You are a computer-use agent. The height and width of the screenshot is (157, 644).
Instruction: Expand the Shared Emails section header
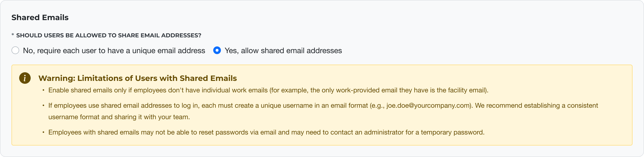(x=40, y=17)
